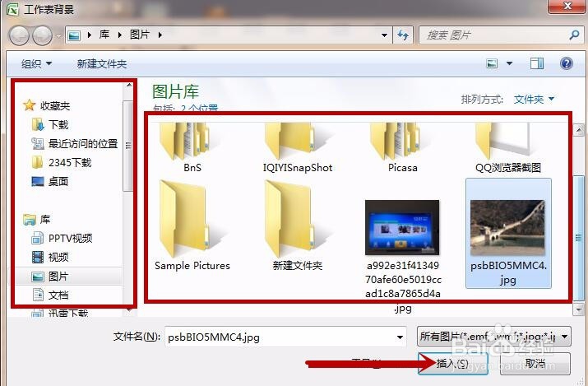The height and width of the screenshot is (386, 588).
Task: Click the search magnifier icon
Action: pyautogui.click(x=574, y=35)
